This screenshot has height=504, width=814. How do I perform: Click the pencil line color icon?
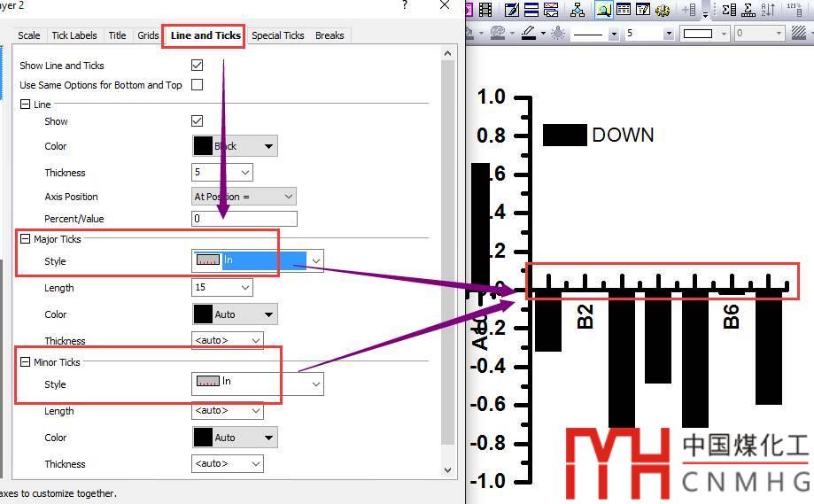click(x=529, y=34)
